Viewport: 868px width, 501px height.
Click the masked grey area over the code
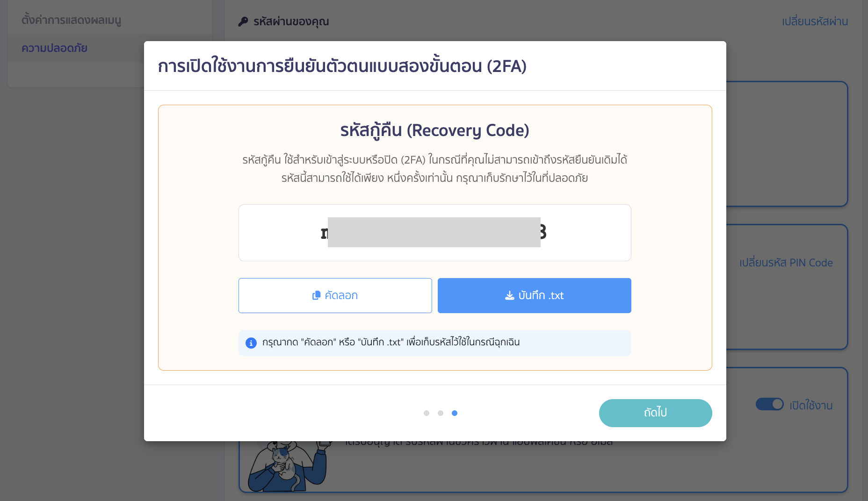point(433,232)
